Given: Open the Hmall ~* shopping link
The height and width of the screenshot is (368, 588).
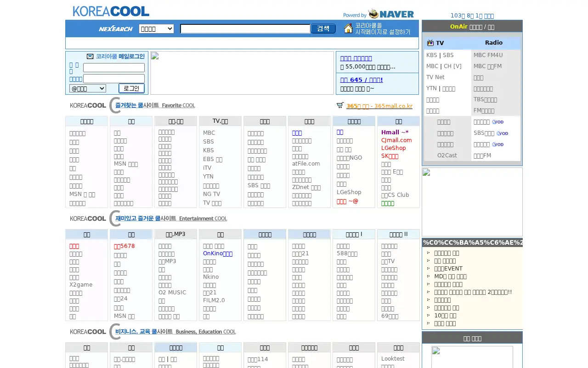Looking at the screenshot, I should pos(395,132).
